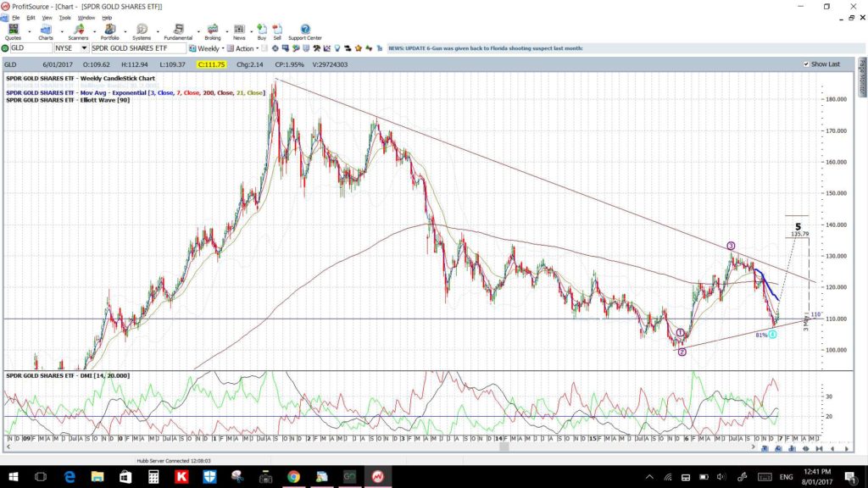Screen dimensions: 868x488
Task: Click the news headline ticker link
Action: (x=486, y=48)
